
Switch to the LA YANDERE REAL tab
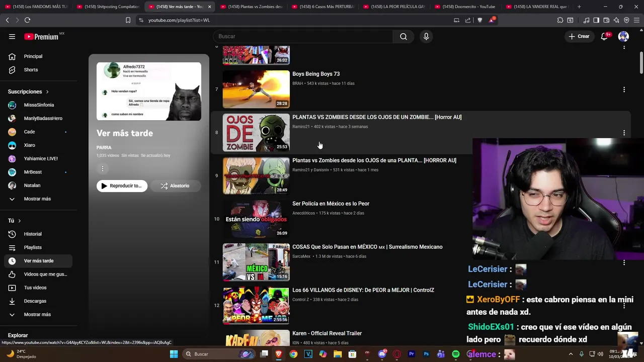click(537, 7)
